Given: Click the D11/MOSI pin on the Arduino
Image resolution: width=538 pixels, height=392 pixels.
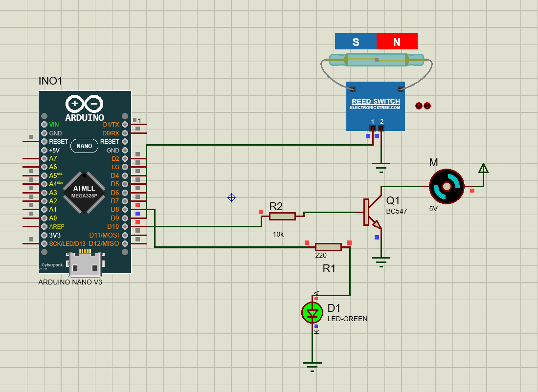Looking at the screenshot, I should [x=125, y=235].
